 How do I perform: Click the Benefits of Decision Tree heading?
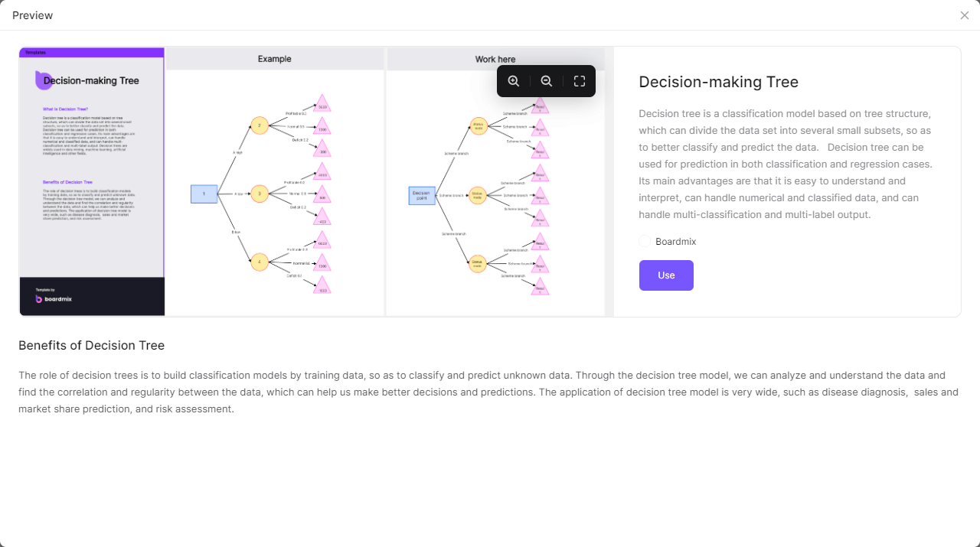pyautogui.click(x=92, y=345)
